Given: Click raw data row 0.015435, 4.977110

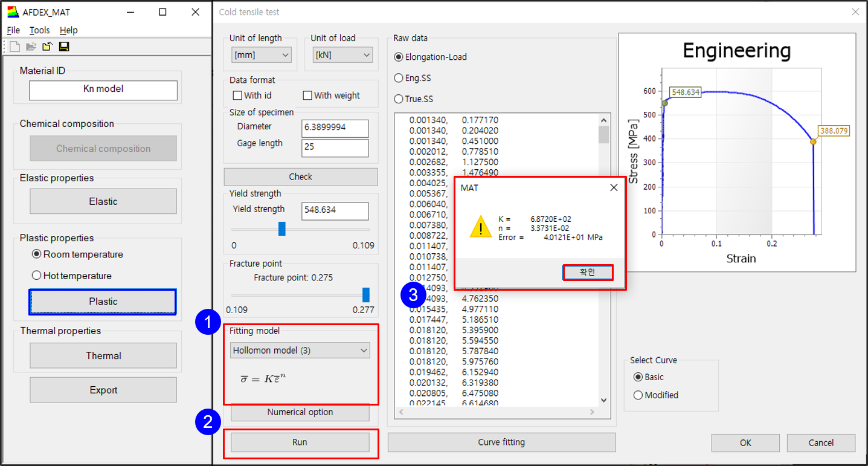Looking at the screenshot, I should click(454, 309).
